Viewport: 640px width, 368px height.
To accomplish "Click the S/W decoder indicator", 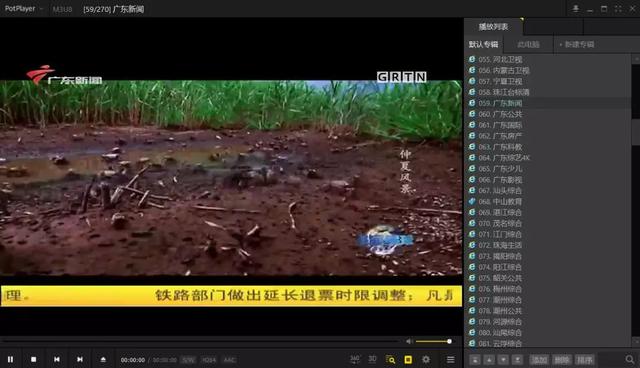I will (188, 360).
